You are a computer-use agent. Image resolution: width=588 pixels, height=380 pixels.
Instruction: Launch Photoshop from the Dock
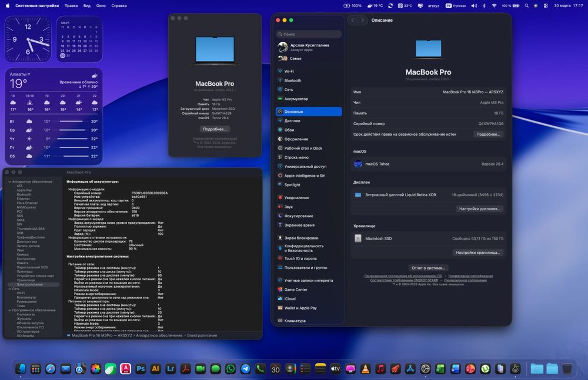point(141,369)
